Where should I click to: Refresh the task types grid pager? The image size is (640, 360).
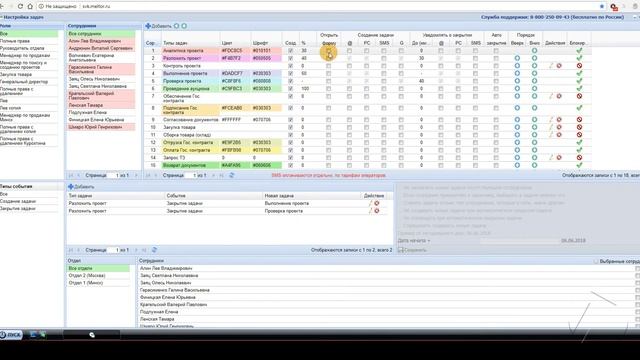click(231, 175)
